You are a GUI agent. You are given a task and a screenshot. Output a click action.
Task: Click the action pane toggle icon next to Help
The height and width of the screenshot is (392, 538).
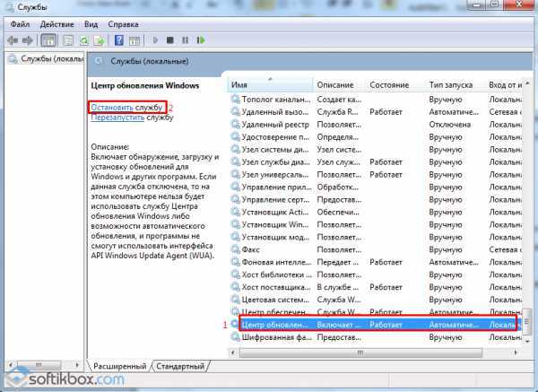[x=134, y=40]
